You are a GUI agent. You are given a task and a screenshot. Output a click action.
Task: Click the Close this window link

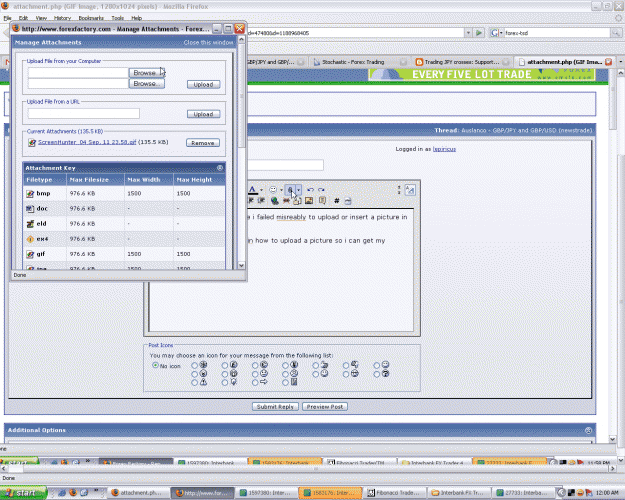tap(208, 42)
